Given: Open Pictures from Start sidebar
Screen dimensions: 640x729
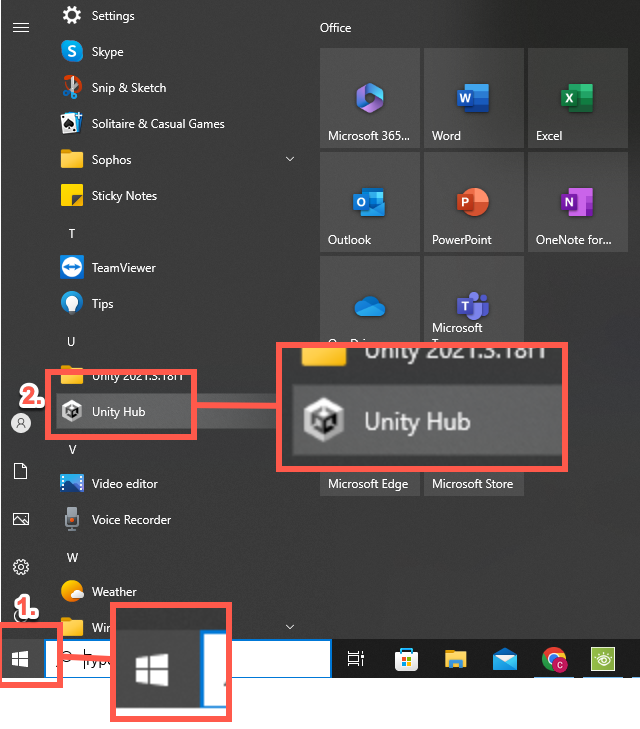Looking at the screenshot, I should coord(21,519).
